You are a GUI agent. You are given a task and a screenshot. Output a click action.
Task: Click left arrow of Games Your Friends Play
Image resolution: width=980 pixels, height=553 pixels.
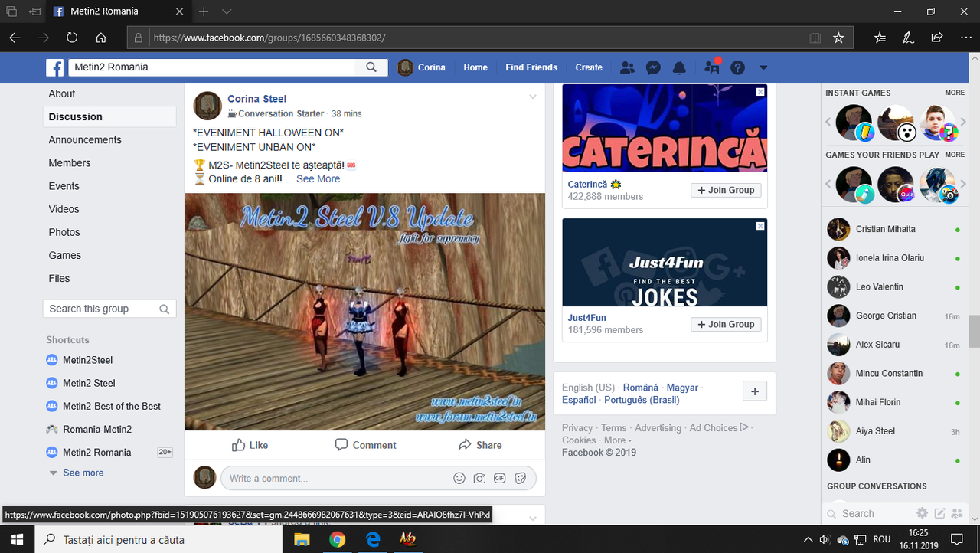[x=828, y=184]
